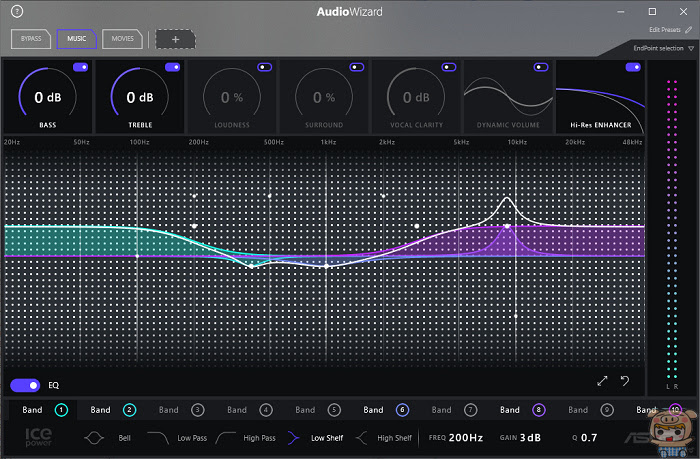
Task: Select Band 2 numbered circle
Action: click(x=129, y=410)
